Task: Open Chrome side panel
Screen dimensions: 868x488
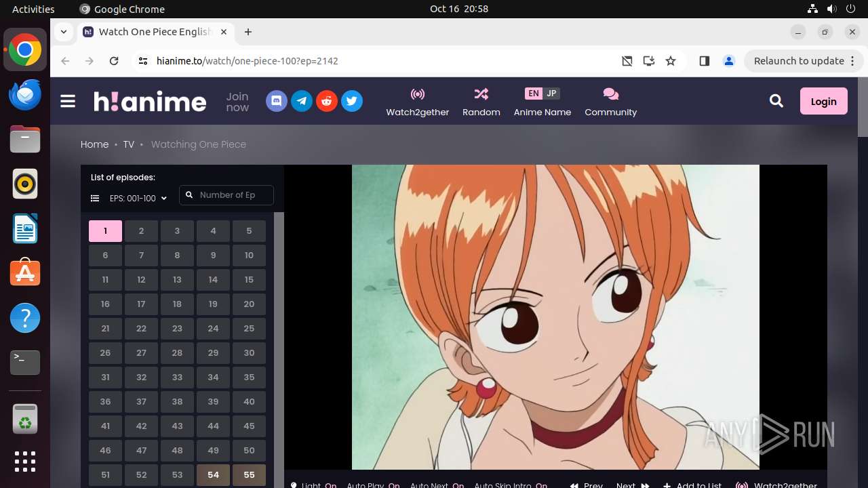Action: click(x=705, y=61)
